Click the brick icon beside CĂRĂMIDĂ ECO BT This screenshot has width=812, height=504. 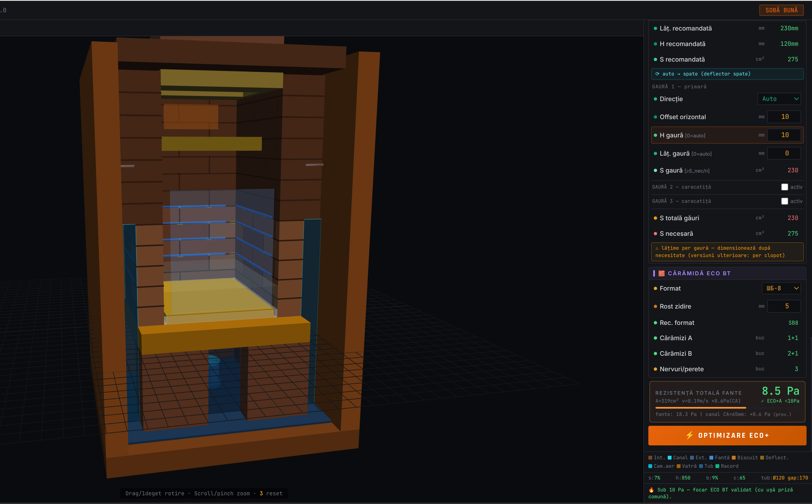[x=661, y=273]
